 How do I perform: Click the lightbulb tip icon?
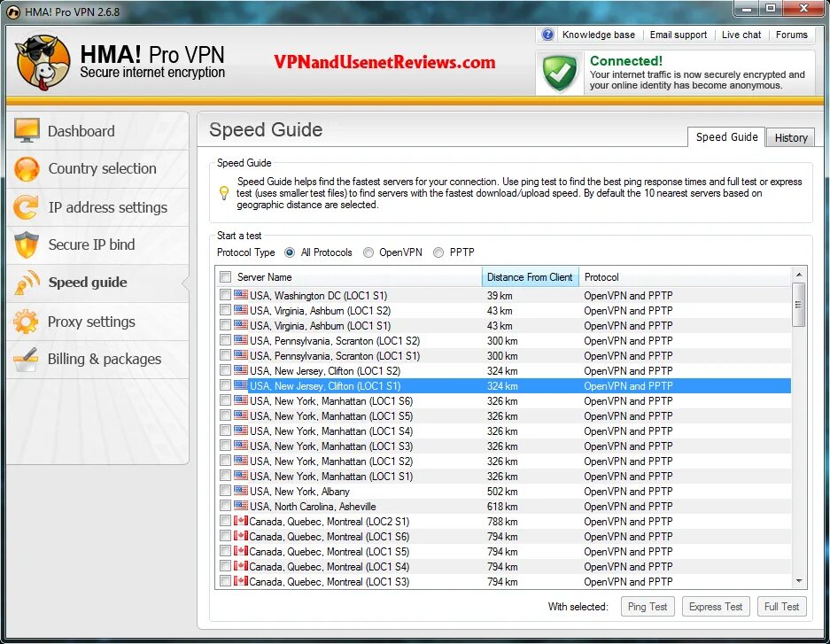tap(224, 193)
